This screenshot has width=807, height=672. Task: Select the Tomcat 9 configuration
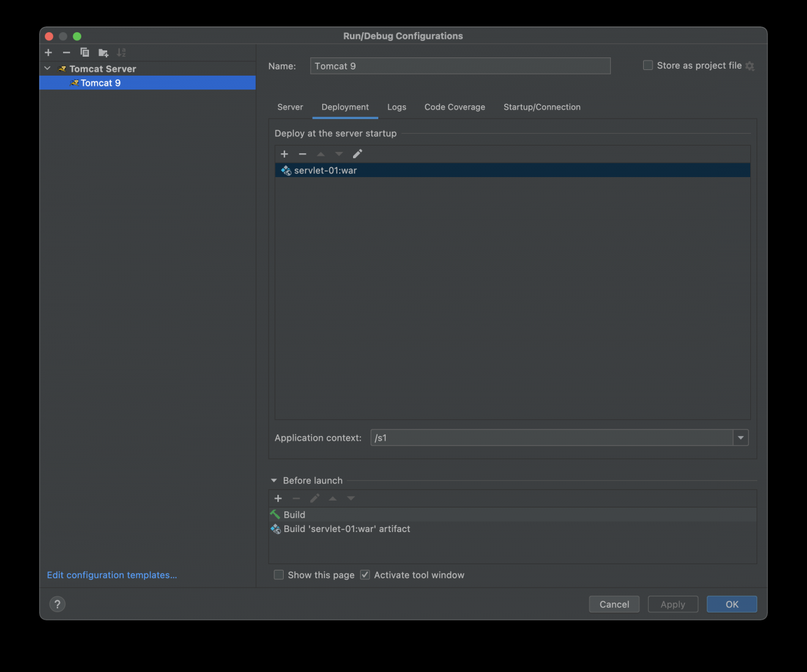point(148,83)
